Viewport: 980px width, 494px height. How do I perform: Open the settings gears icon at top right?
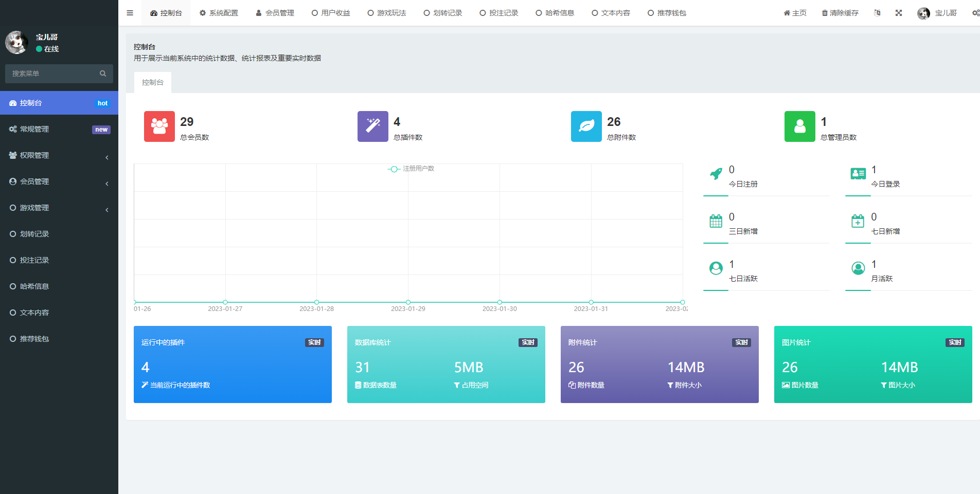(x=975, y=13)
